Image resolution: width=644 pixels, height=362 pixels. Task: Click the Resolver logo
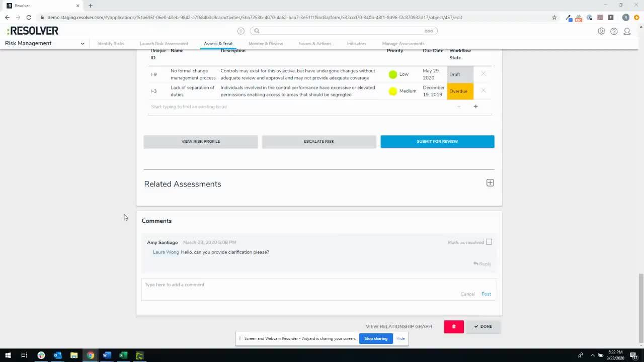(32, 31)
